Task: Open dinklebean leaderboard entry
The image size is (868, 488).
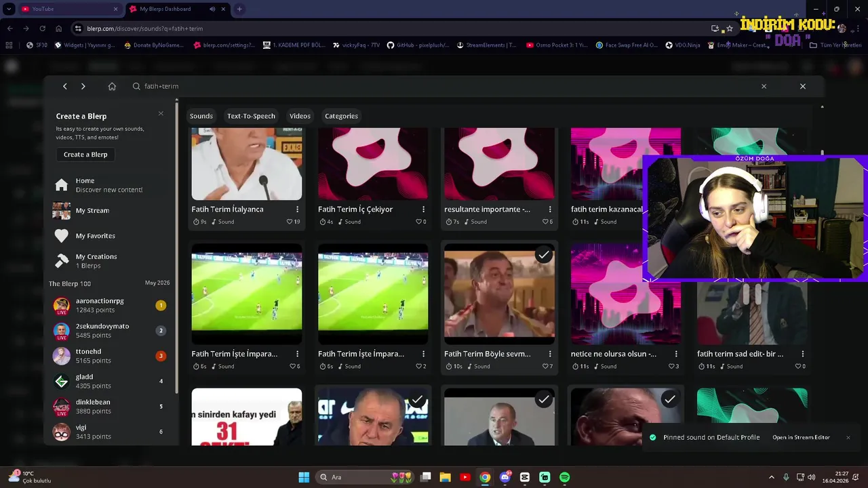Action: 108,407
